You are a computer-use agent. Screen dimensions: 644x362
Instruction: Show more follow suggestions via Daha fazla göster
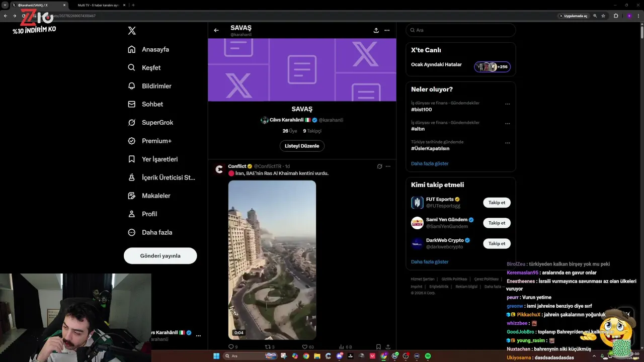(x=430, y=262)
